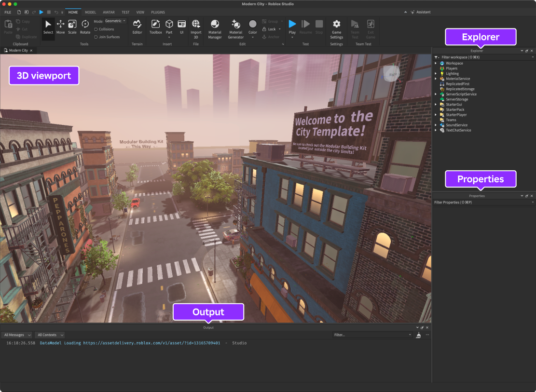
Task: Open Game Settings
Action: (x=336, y=29)
